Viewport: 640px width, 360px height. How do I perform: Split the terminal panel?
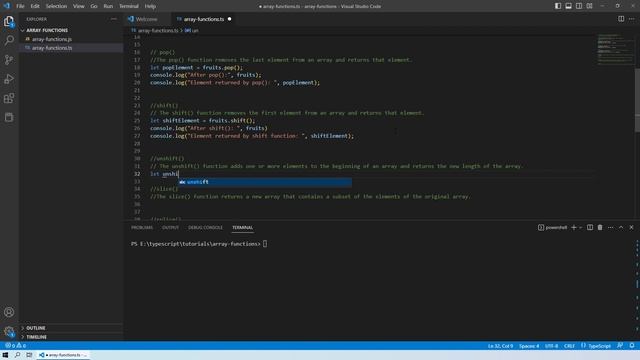click(590, 227)
